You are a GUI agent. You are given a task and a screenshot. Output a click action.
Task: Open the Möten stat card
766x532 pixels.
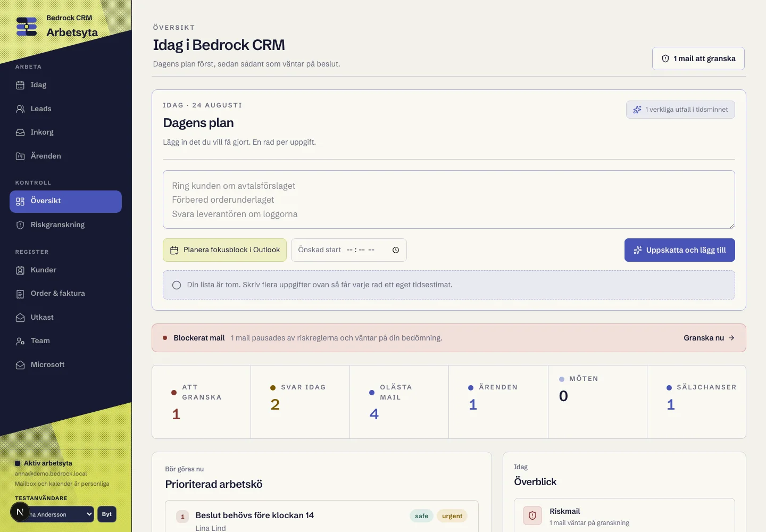point(597,402)
